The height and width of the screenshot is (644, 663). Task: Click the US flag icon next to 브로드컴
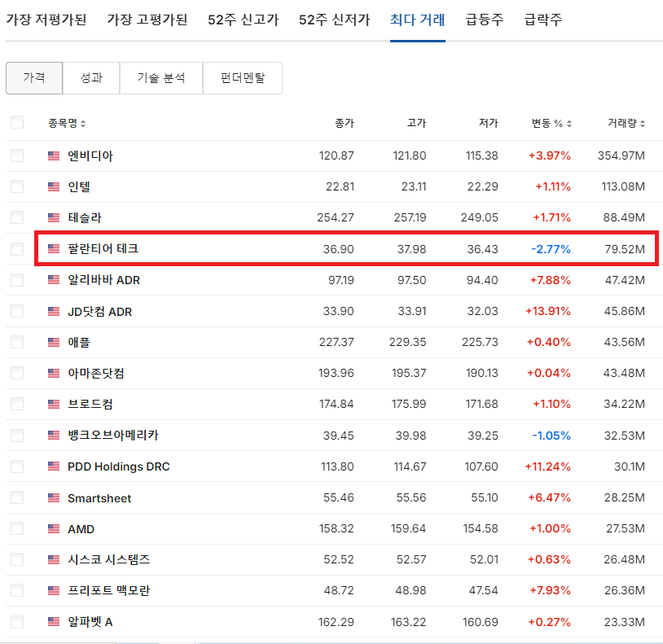point(54,405)
